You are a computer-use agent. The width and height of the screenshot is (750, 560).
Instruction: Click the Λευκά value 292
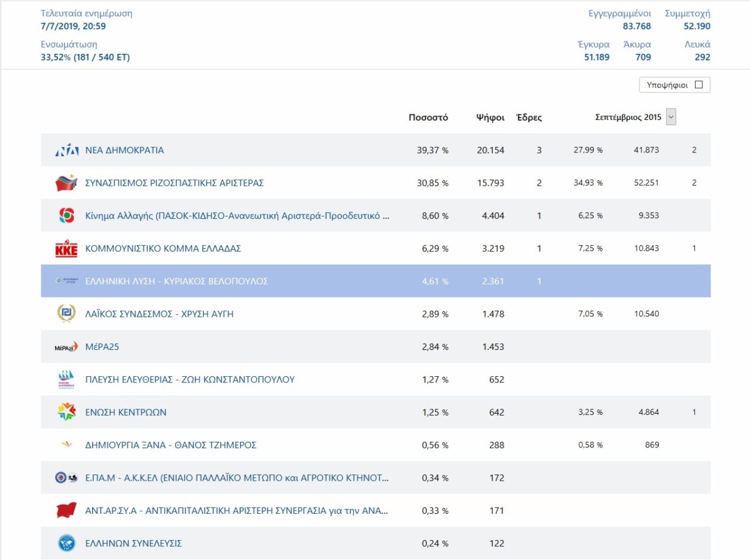pyautogui.click(x=702, y=57)
